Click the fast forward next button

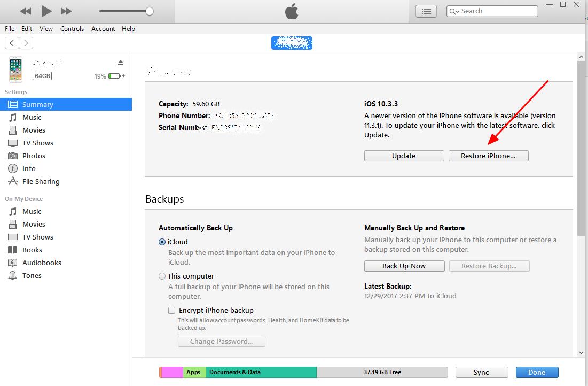[66, 11]
